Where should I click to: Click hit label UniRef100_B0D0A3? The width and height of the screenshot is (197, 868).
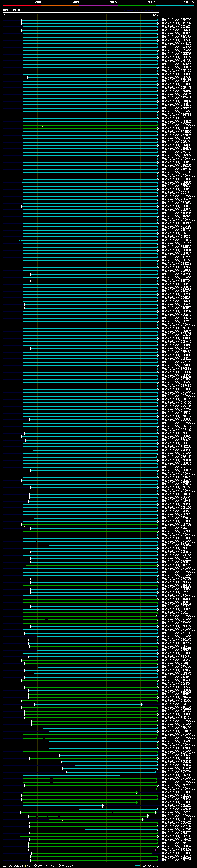[x=176, y=274]
